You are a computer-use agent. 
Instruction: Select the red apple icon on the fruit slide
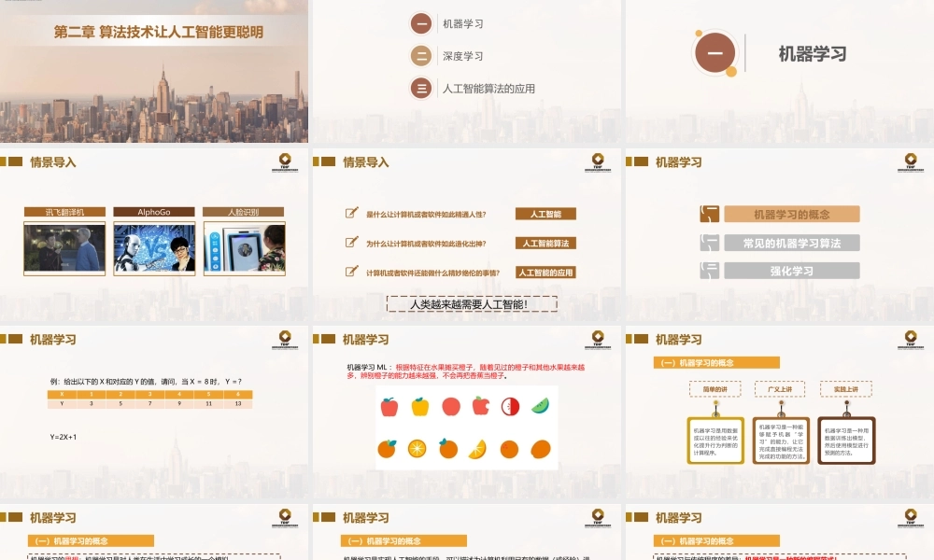point(389,404)
